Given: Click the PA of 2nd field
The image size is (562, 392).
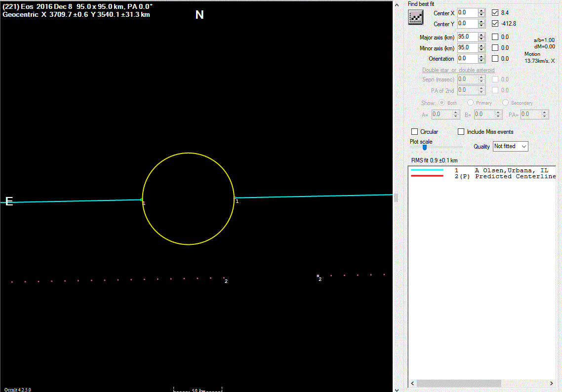Looking at the screenshot, I should [468, 90].
